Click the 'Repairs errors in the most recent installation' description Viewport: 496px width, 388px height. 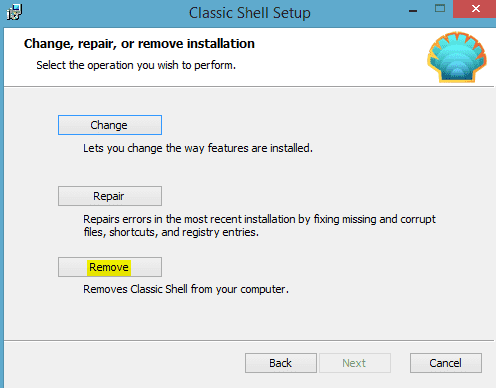259,226
